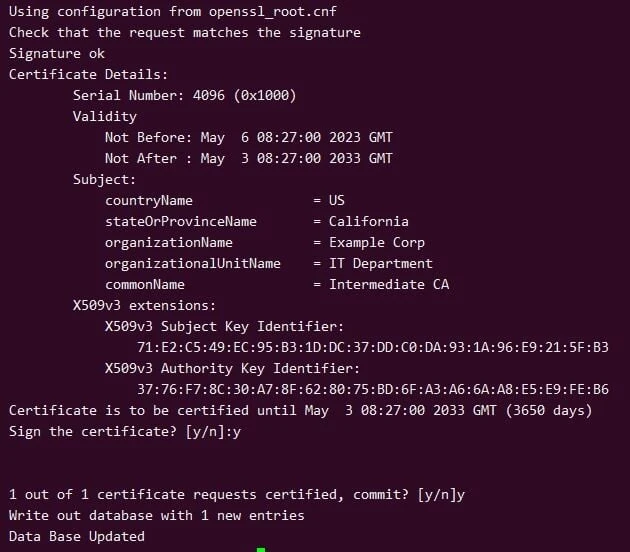Click the 'Intermediate CA' common name
This screenshot has height=552, width=630.
coord(389,284)
